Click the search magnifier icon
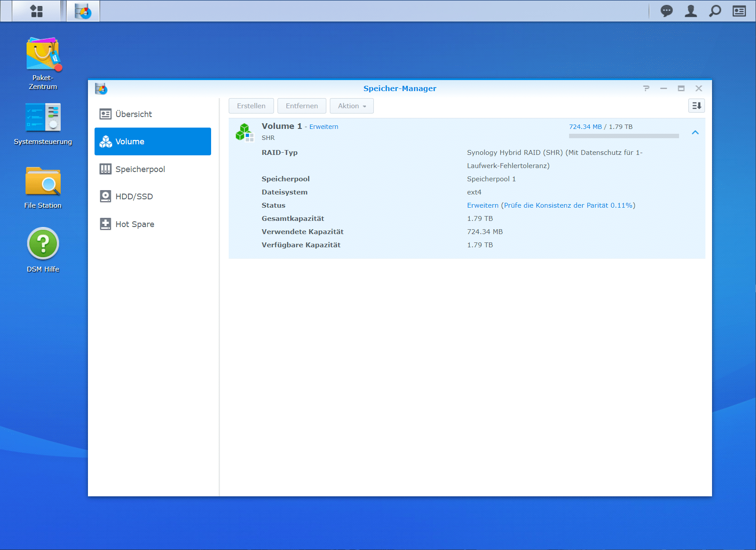The width and height of the screenshot is (756, 550). [x=715, y=11]
